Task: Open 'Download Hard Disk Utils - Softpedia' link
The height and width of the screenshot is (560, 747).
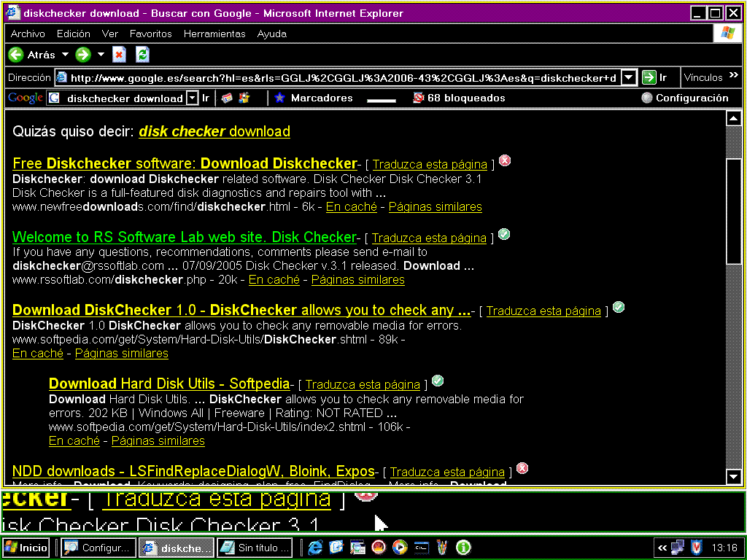Action: [169, 384]
